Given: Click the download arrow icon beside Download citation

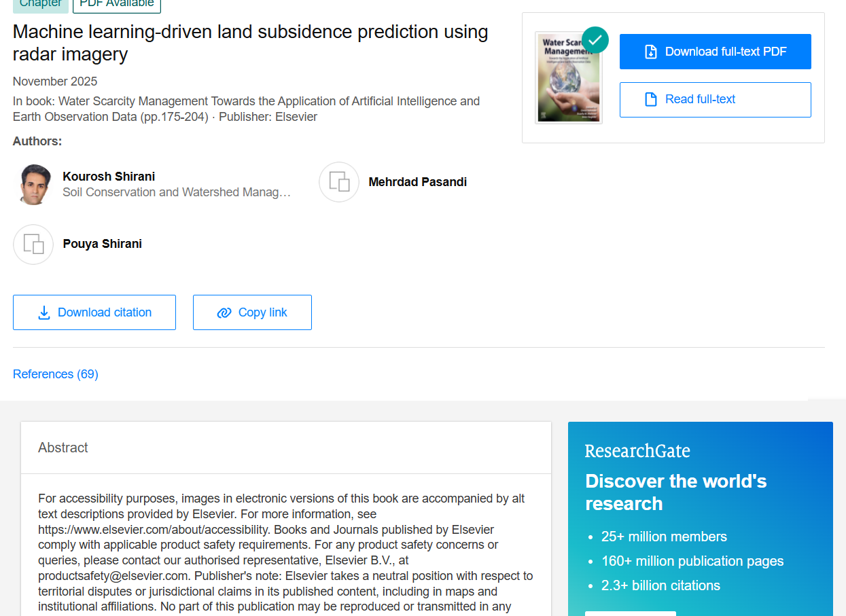Looking at the screenshot, I should (x=44, y=312).
